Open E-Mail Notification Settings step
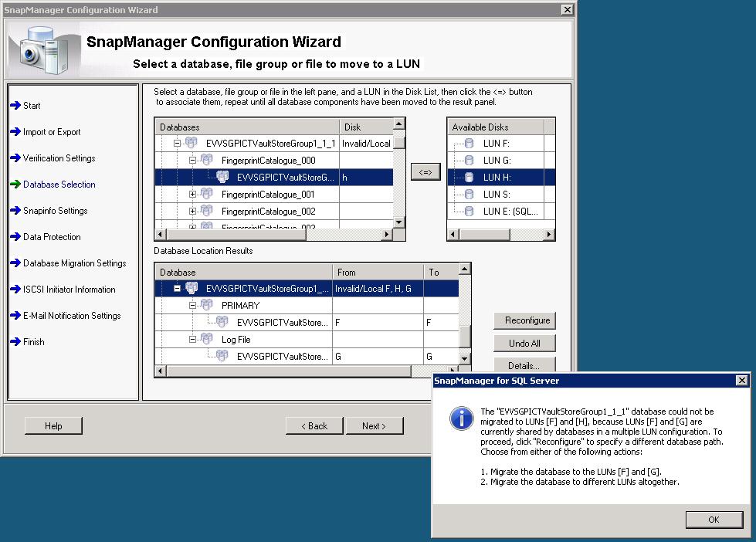The width and height of the screenshot is (756, 542). [71, 316]
